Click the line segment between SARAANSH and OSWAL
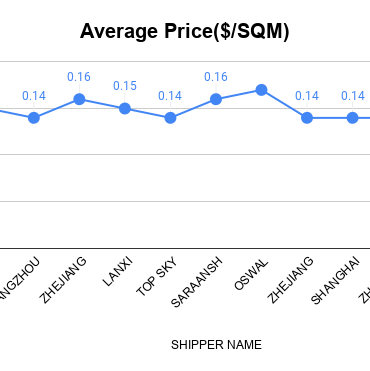This screenshot has height=371, width=370. (239, 94)
